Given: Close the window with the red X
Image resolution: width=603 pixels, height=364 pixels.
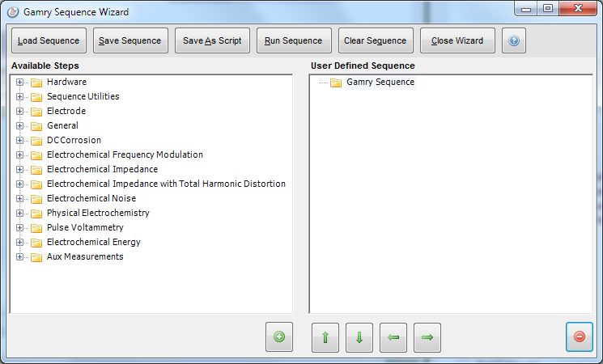Looking at the screenshot, I should click(x=578, y=8).
